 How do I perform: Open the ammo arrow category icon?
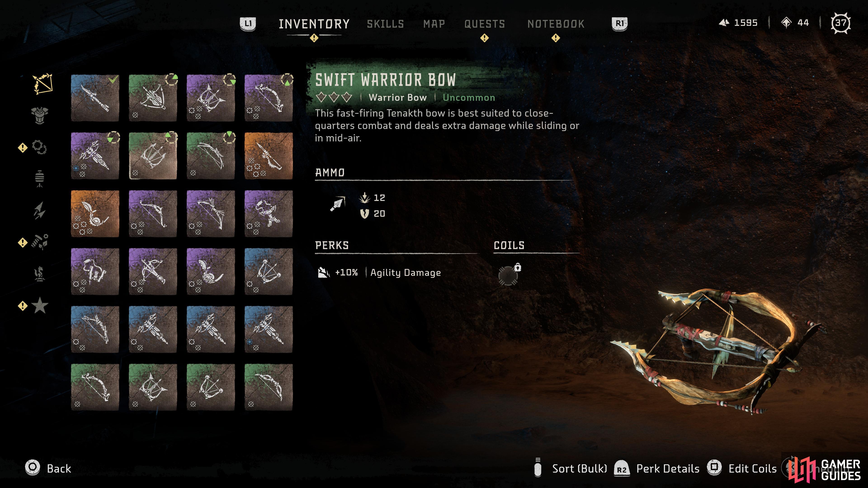coord(39,211)
